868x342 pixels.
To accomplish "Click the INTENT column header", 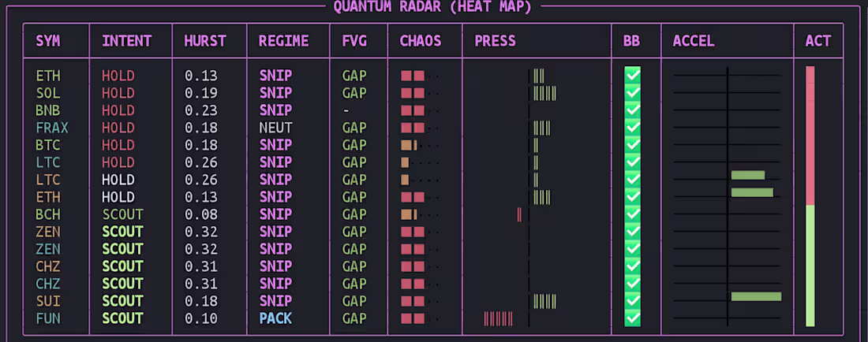I will click(126, 41).
